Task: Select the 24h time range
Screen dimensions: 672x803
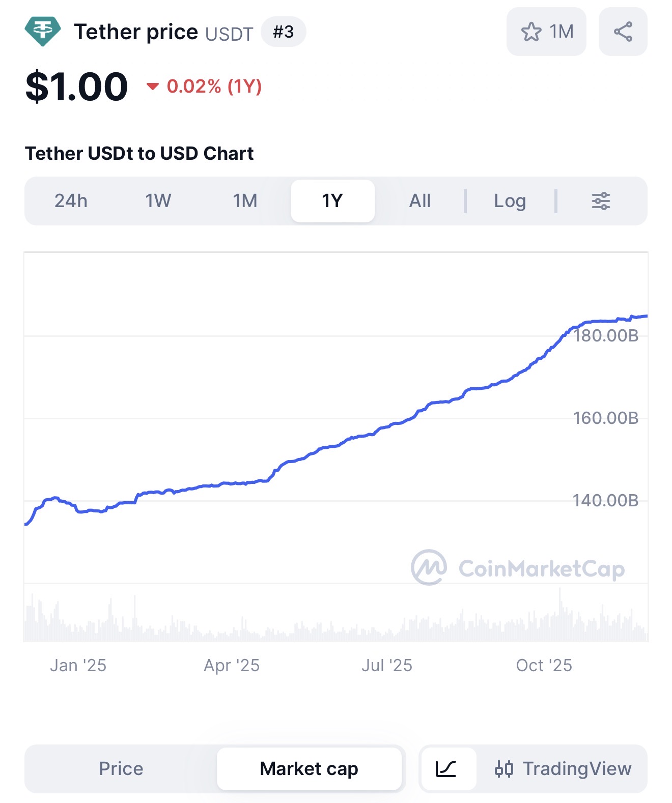Action: (x=71, y=201)
